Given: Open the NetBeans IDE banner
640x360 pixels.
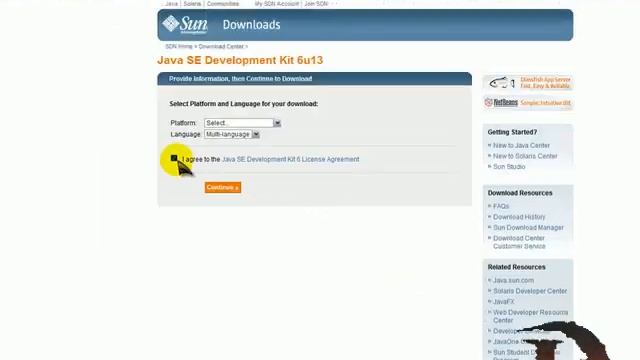Looking at the screenshot, I should pos(528,102).
